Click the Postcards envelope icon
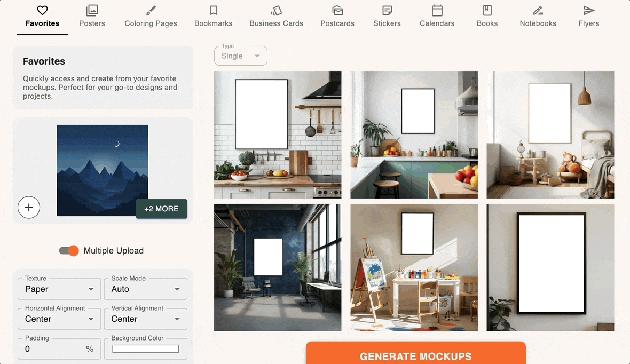 (x=337, y=10)
